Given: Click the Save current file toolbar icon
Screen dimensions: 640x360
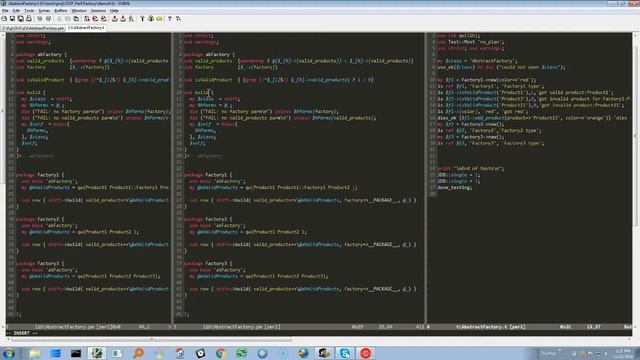Looking at the screenshot, I should click(12, 19).
